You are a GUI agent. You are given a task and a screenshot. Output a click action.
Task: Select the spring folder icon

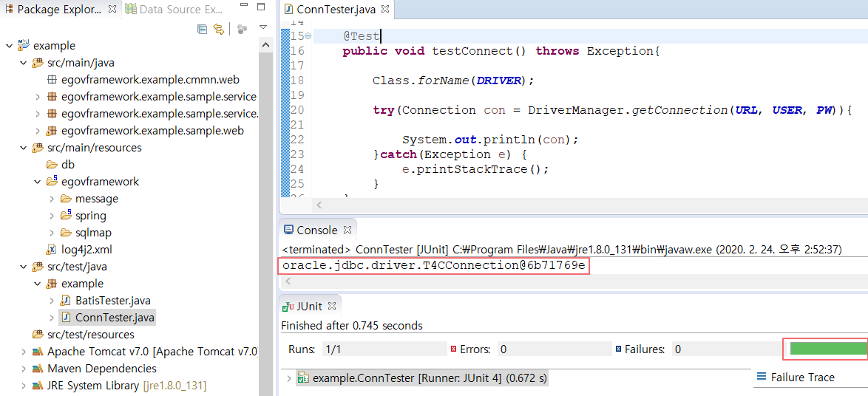click(x=66, y=215)
